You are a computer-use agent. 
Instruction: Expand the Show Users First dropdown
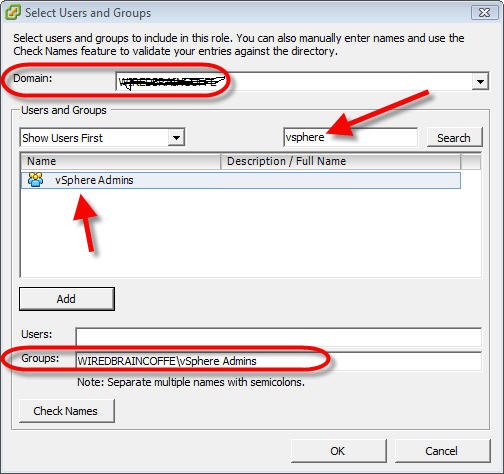tap(176, 137)
